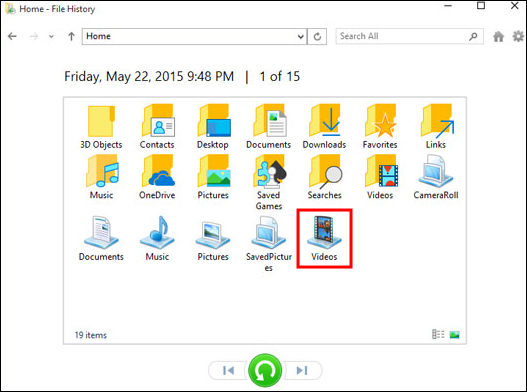Refresh the current view
The image size is (527, 392).
317,36
